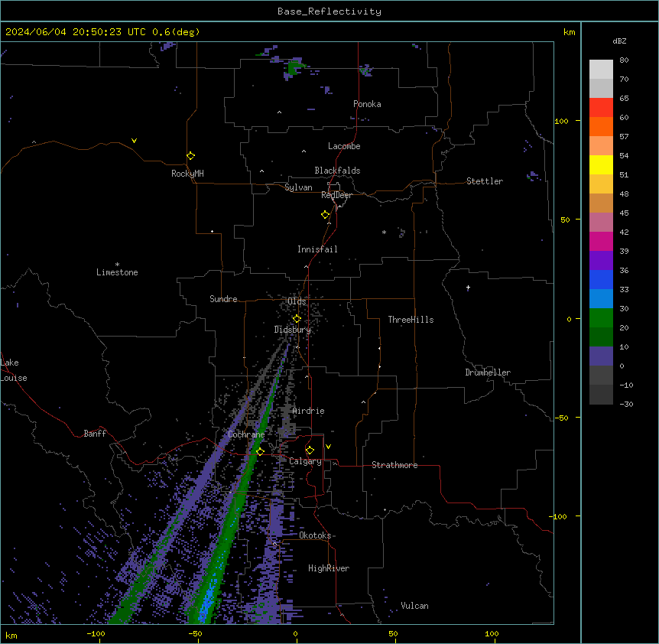Click the Drumheller label

pos(488,372)
